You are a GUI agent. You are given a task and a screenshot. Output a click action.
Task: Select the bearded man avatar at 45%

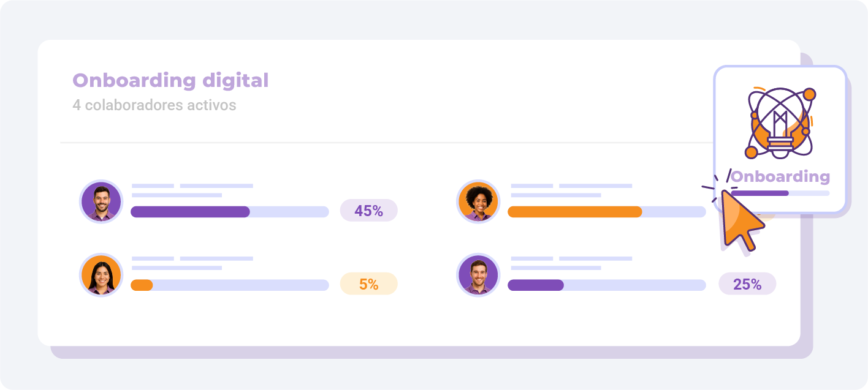[x=101, y=201]
